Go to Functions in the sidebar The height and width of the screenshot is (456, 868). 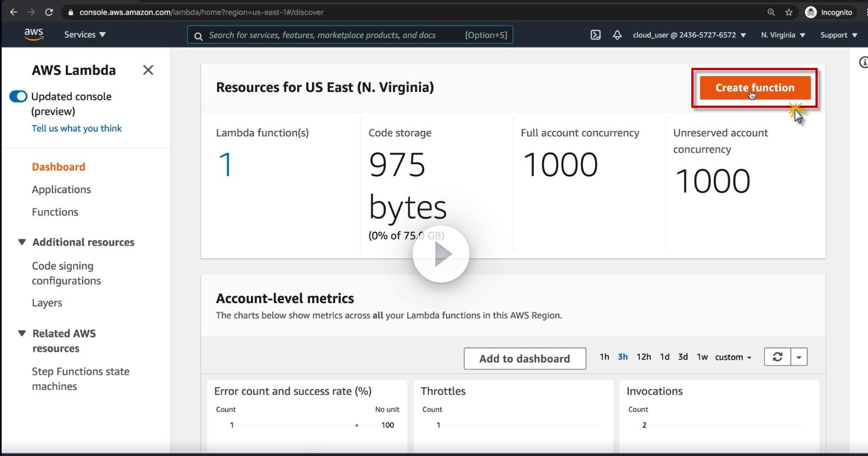click(x=55, y=212)
